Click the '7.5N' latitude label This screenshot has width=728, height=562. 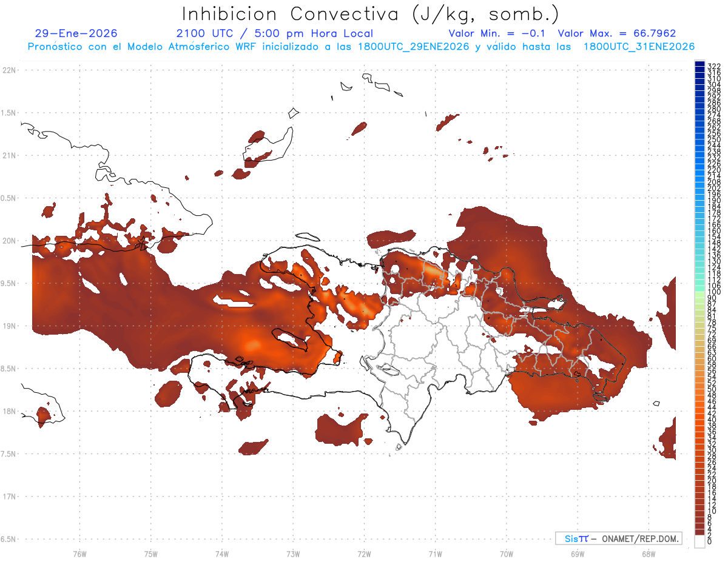(x=9, y=454)
